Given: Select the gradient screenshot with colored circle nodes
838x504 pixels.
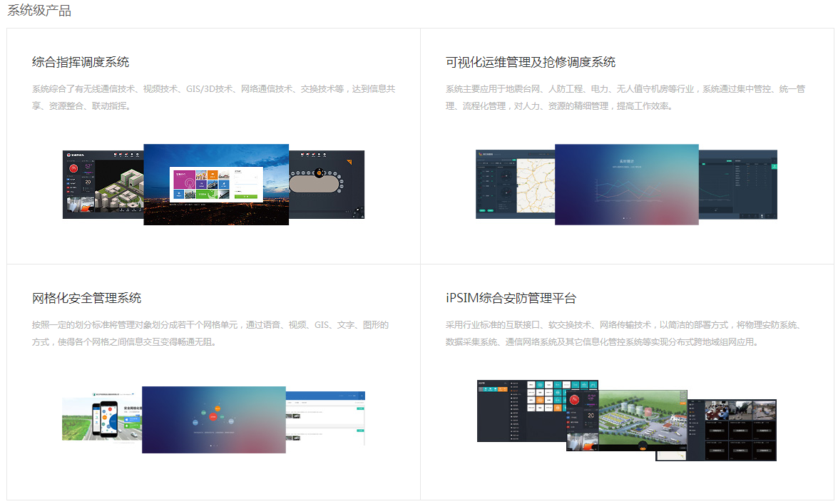Looking at the screenshot, I should click(x=213, y=419).
